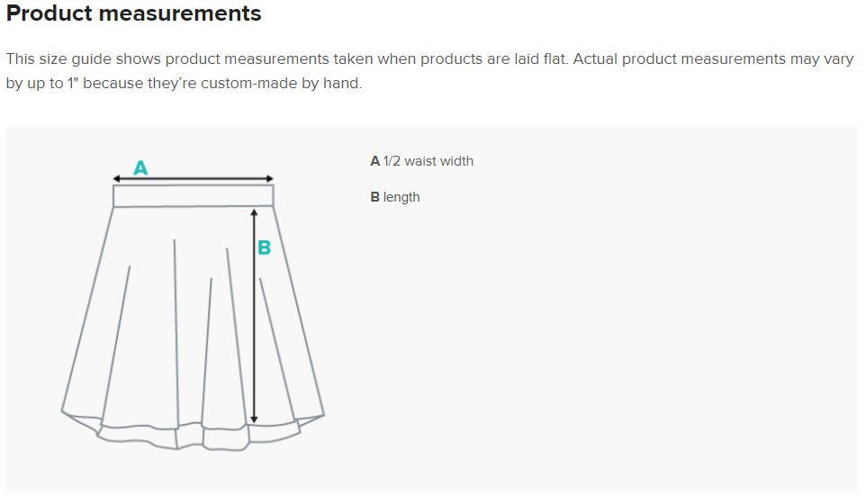The height and width of the screenshot is (504, 866).
Task: Click the teal letter B on the diagram
Action: click(264, 248)
